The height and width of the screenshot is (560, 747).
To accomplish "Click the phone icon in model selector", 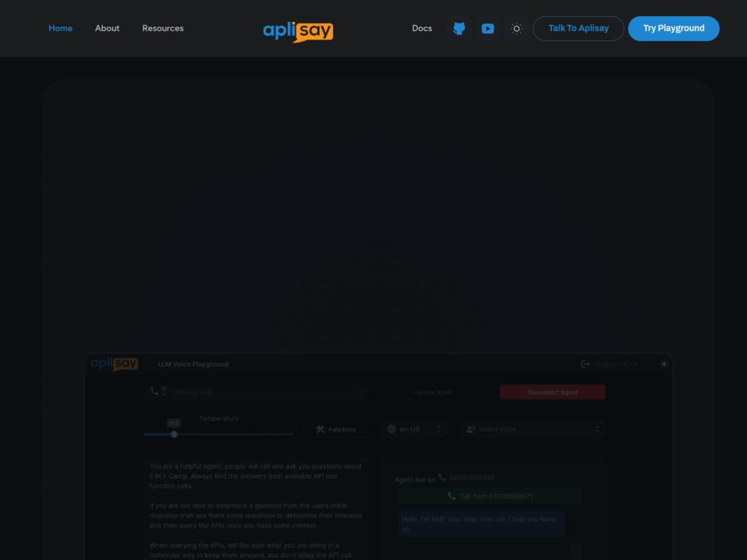I will pos(154,391).
